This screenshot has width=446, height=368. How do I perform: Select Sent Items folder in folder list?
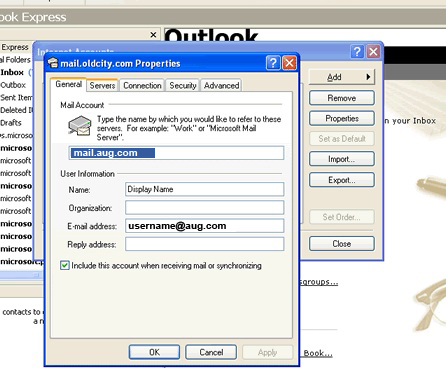pos(16,98)
